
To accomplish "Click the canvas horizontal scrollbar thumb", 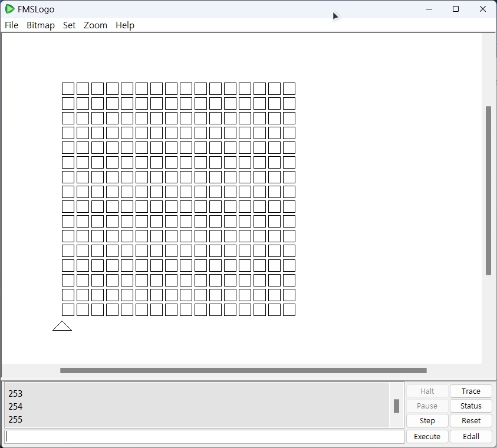I will tap(243, 370).
